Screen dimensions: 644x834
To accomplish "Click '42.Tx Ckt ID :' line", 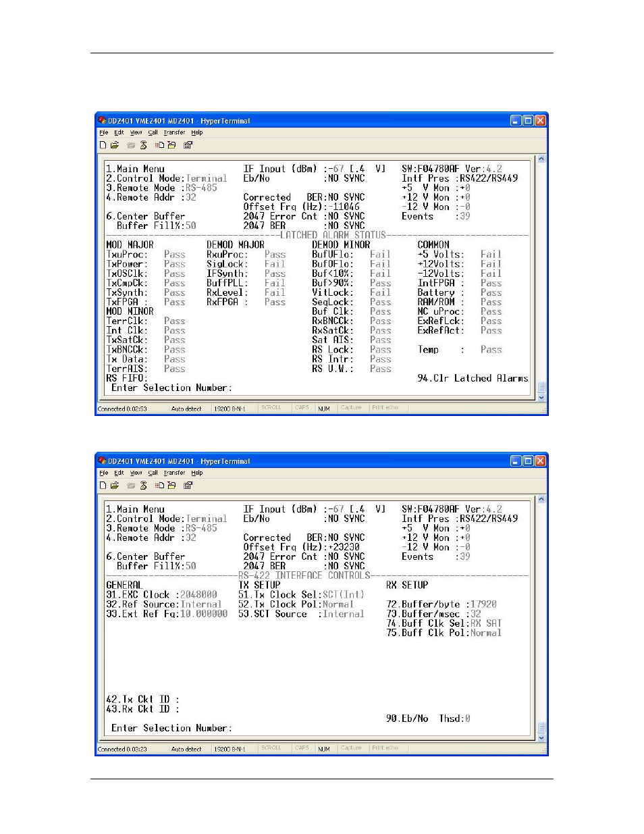I will pos(143,699).
